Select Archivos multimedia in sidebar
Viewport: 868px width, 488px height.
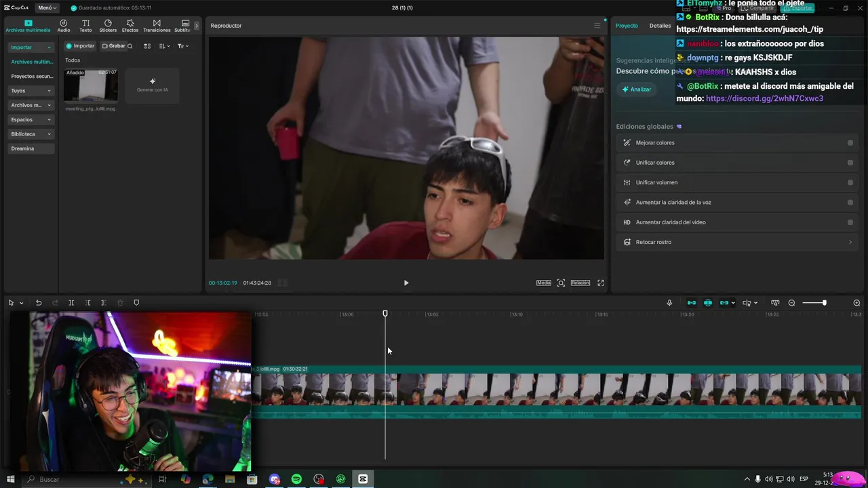click(31, 62)
